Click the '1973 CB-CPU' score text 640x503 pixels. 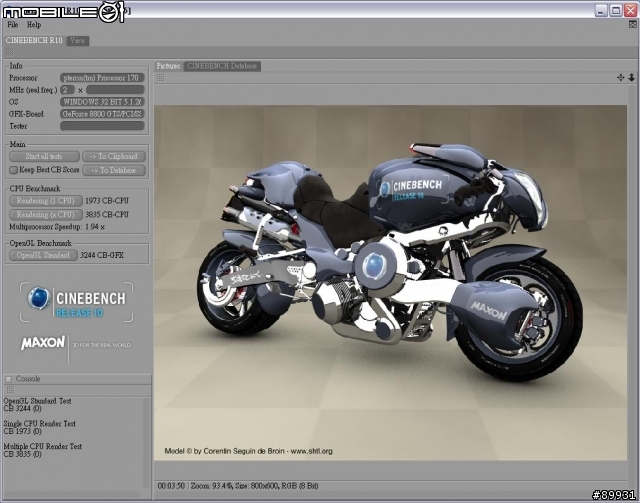107,201
